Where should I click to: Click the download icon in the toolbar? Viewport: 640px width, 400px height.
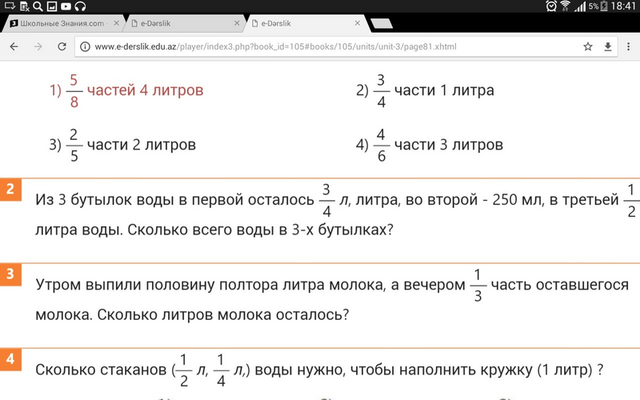tap(608, 47)
